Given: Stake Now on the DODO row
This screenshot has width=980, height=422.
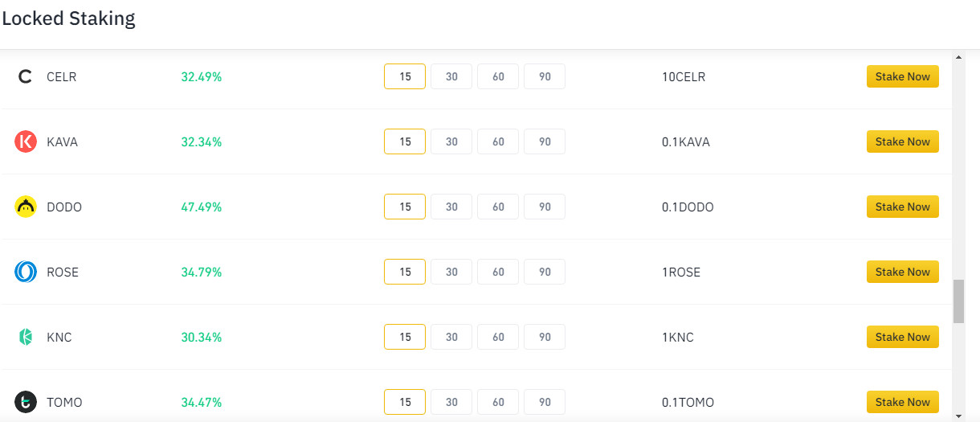Looking at the screenshot, I should pos(903,207).
